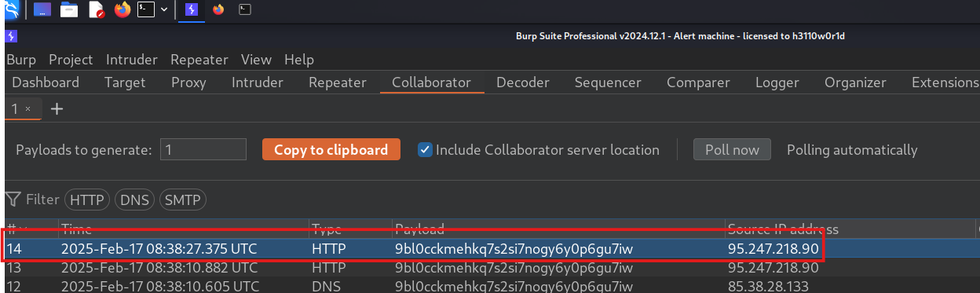Toggle the SMTP filter chip
Image resolution: width=980 pixels, height=293 pixels.
click(x=183, y=200)
